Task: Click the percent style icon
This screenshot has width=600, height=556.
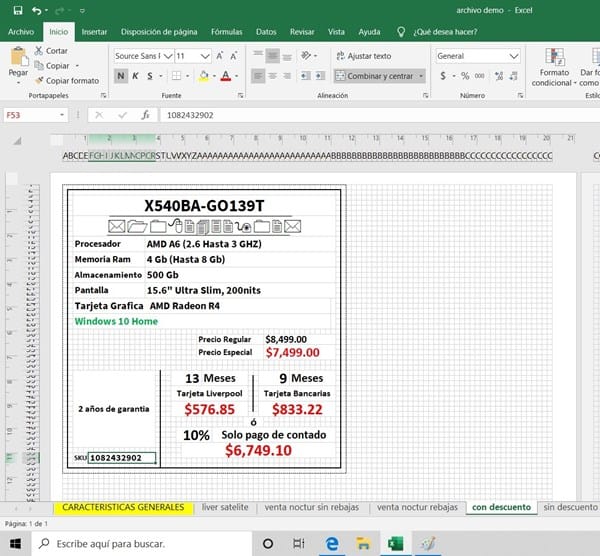Action: [465, 76]
